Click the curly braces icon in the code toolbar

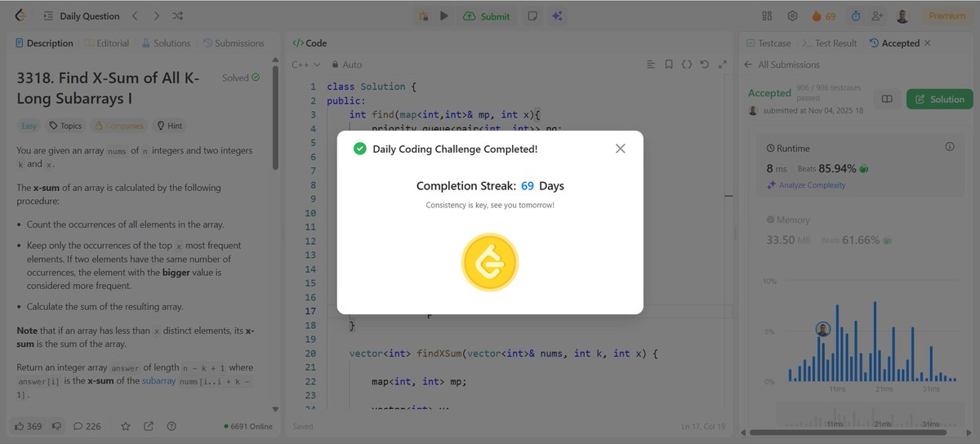[x=687, y=64]
